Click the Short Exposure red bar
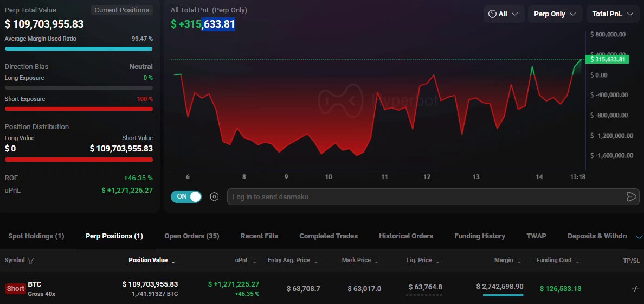 point(79,109)
